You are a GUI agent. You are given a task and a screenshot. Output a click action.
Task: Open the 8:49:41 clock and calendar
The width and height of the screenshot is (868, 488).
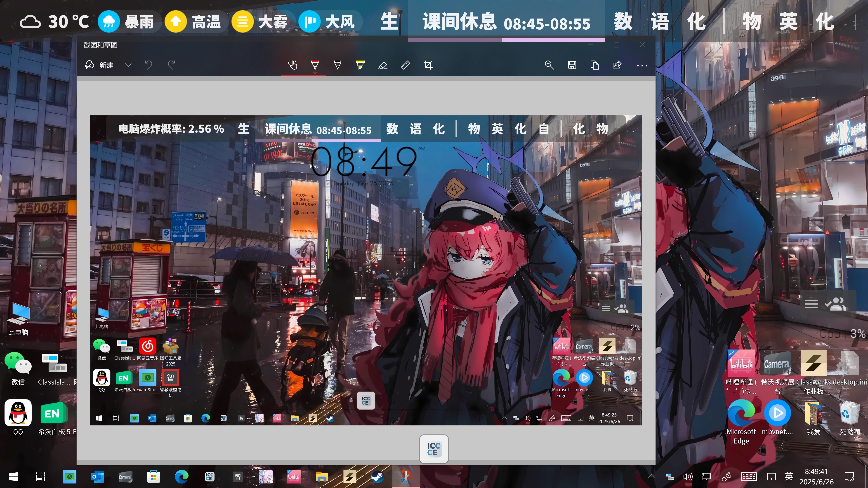[816, 476]
